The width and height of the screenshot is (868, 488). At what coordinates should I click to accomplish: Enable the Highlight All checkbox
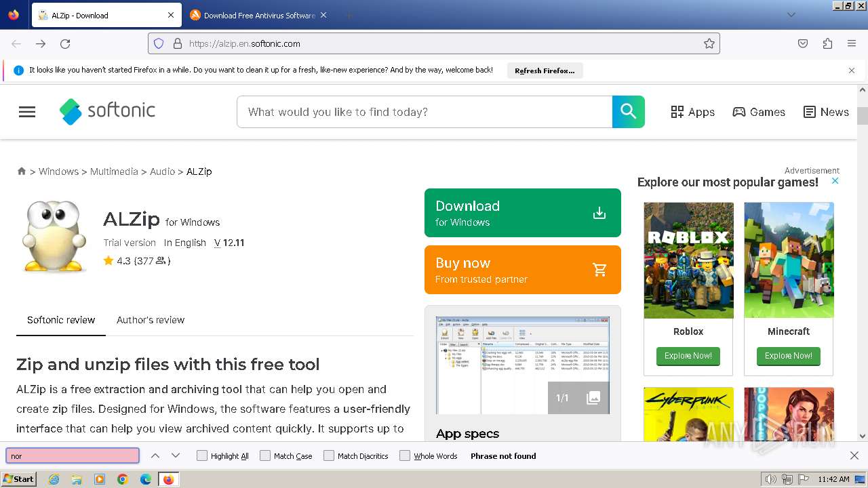coord(201,455)
